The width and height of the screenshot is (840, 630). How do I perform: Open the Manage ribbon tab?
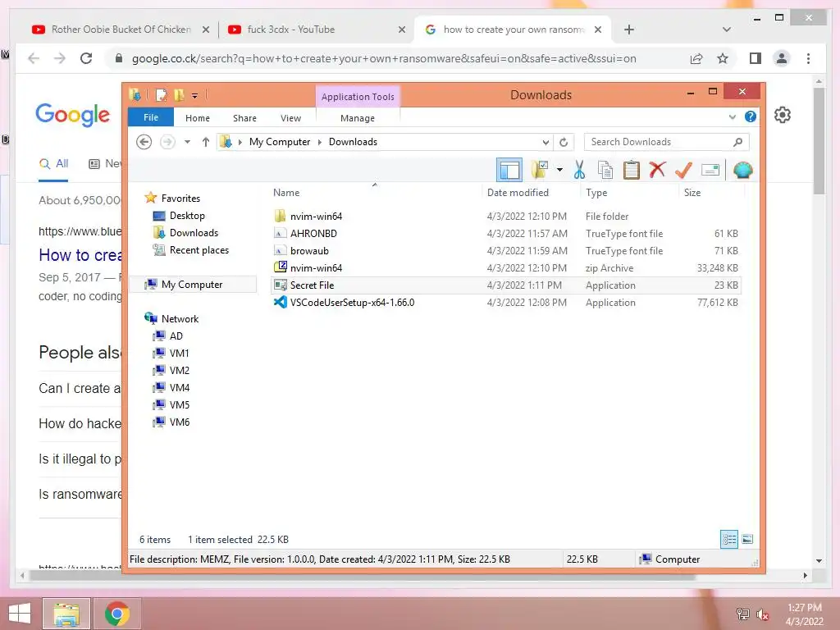click(x=358, y=118)
